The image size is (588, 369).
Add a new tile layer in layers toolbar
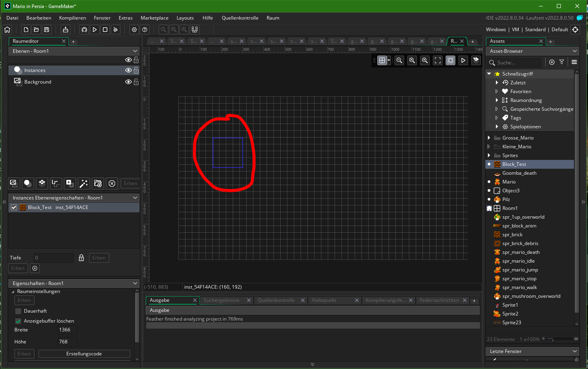coord(42,183)
